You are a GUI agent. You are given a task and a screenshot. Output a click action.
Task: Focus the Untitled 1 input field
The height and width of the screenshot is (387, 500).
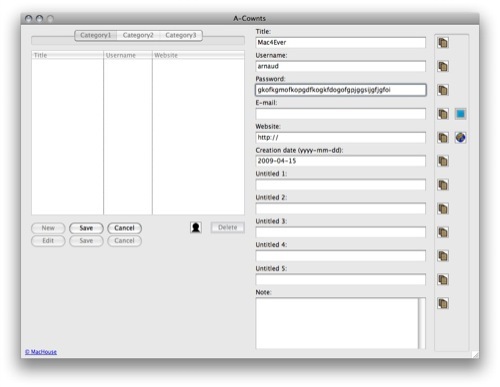tap(341, 185)
